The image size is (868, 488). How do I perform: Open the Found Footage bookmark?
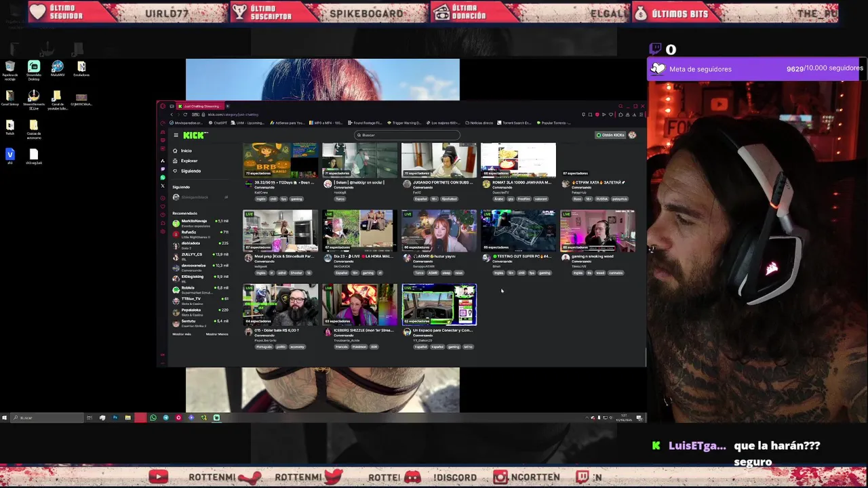[365, 123]
